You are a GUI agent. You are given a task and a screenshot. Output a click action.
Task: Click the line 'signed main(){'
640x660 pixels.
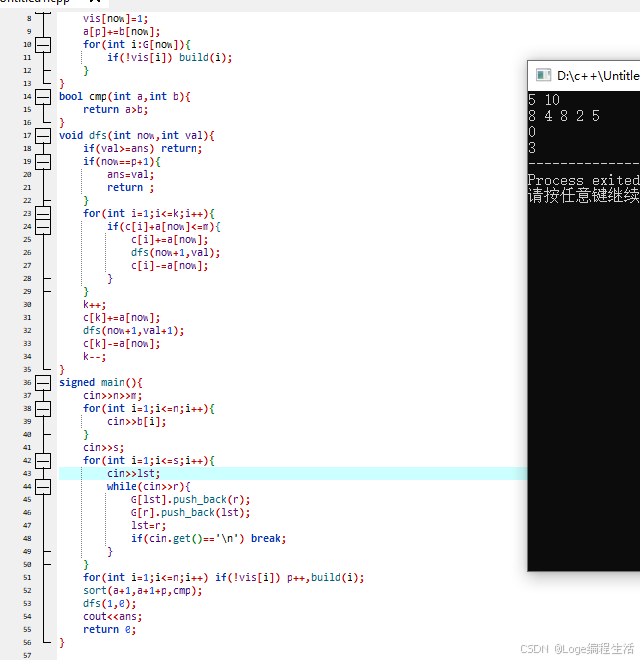click(101, 383)
